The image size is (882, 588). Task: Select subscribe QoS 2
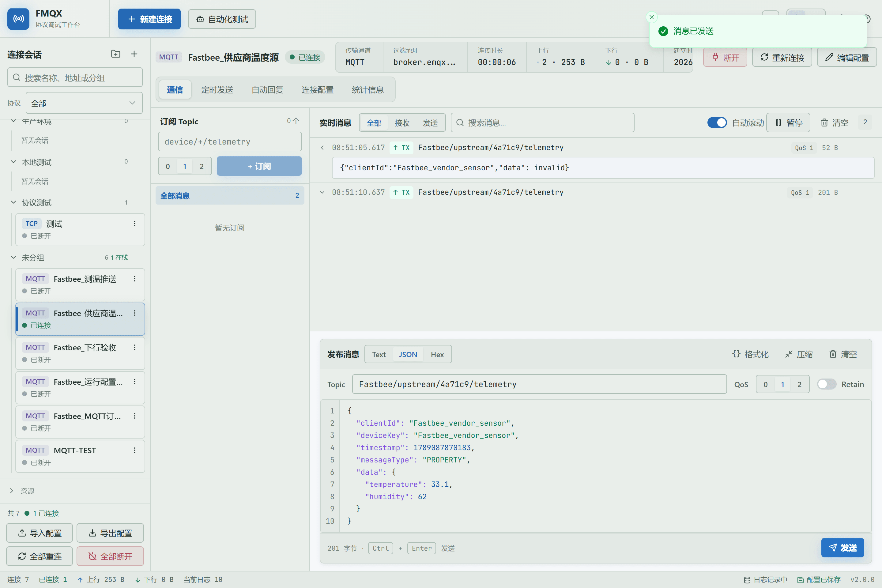[202, 166]
